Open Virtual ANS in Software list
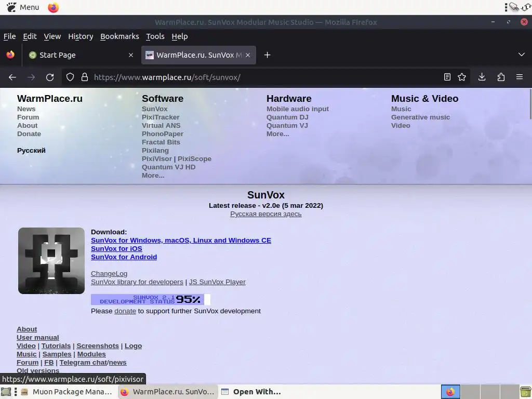The height and width of the screenshot is (399, 532). coord(161,126)
